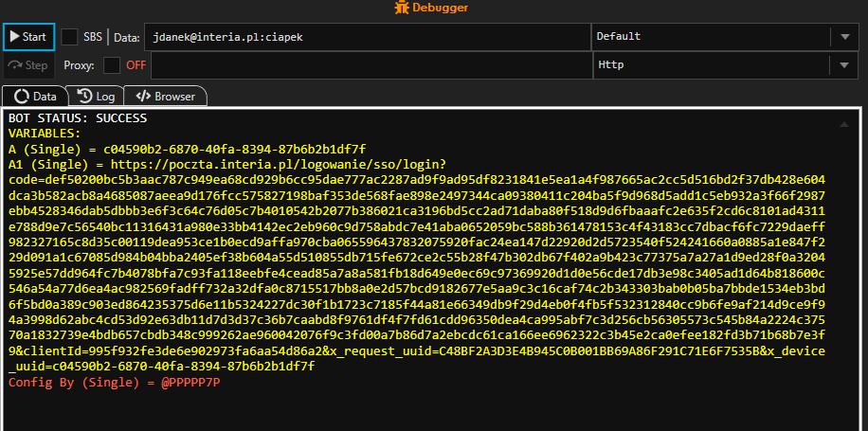Switch to the Data tab

[x=36, y=96]
